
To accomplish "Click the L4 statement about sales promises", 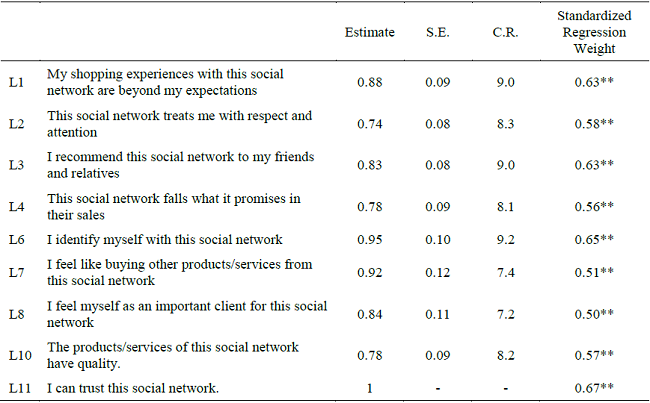I will pyautogui.click(x=173, y=206).
